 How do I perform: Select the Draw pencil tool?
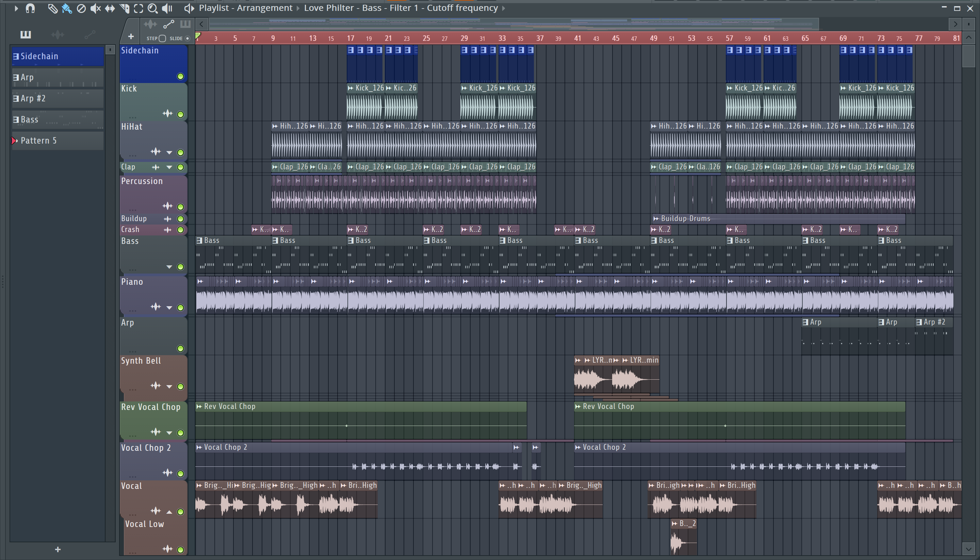click(x=52, y=8)
